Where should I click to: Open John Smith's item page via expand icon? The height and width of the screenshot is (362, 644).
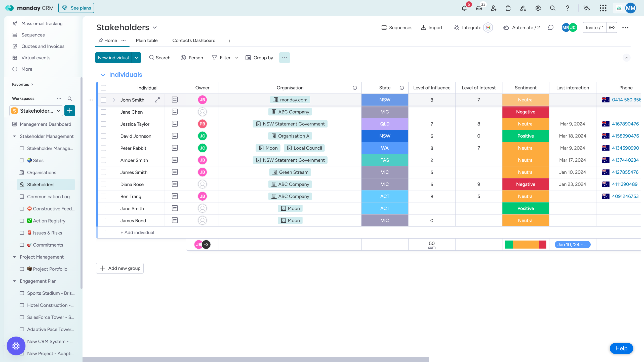tap(157, 100)
